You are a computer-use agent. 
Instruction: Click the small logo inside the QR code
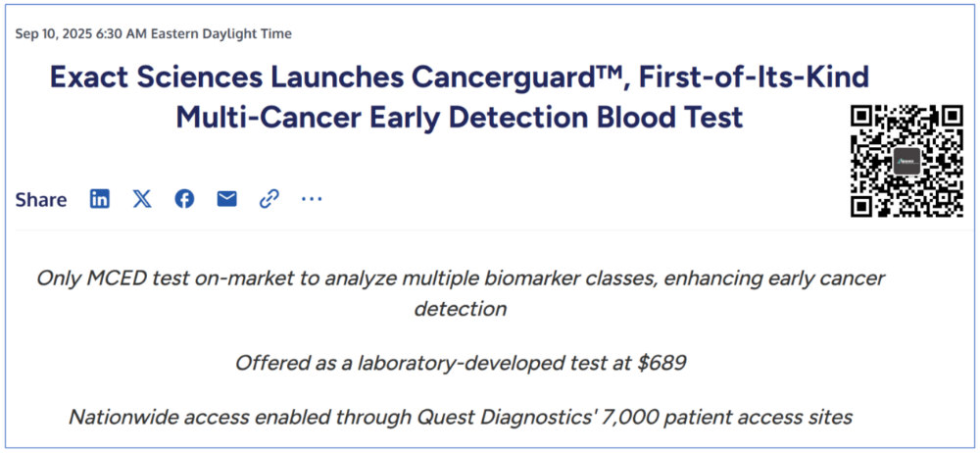pyautogui.click(x=906, y=162)
